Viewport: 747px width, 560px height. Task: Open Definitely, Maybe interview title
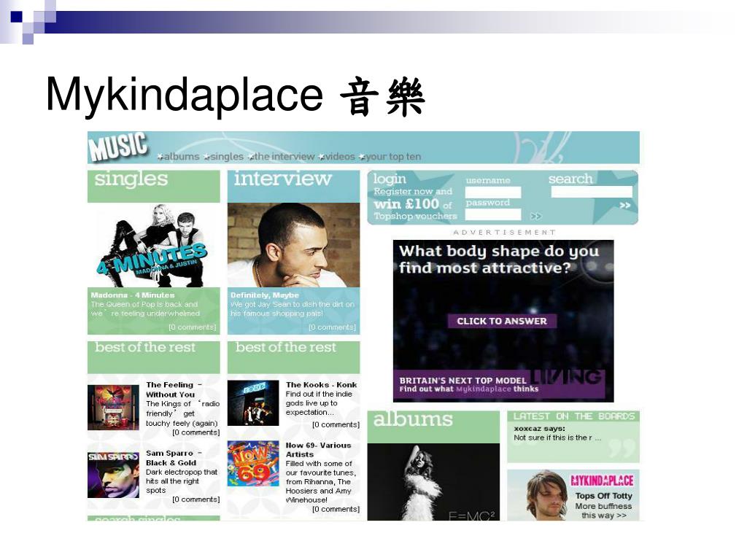(265, 295)
